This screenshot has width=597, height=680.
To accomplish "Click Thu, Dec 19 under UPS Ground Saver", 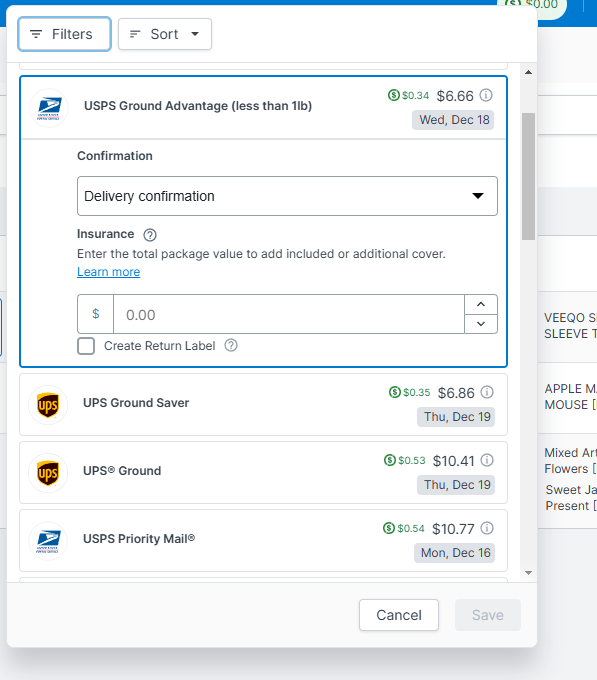I will coord(456,417).
